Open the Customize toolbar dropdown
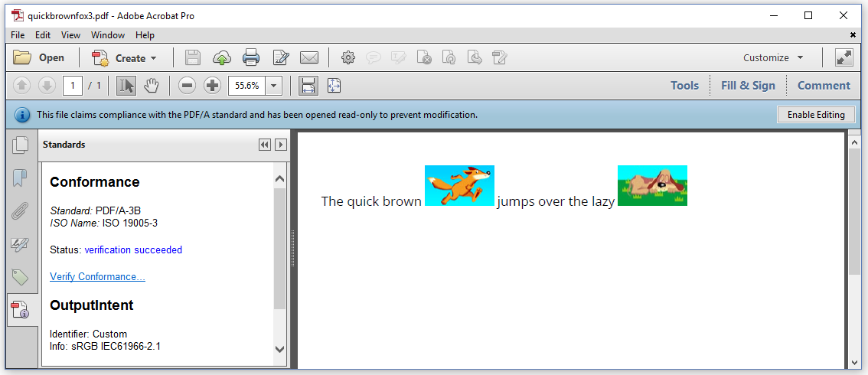 [x=773, y=57]
